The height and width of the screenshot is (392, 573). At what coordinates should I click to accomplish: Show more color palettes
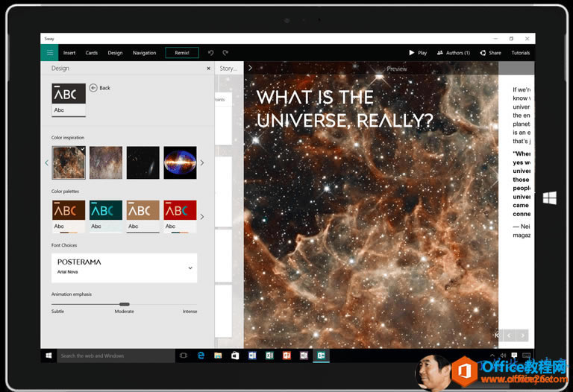point(202,217)
